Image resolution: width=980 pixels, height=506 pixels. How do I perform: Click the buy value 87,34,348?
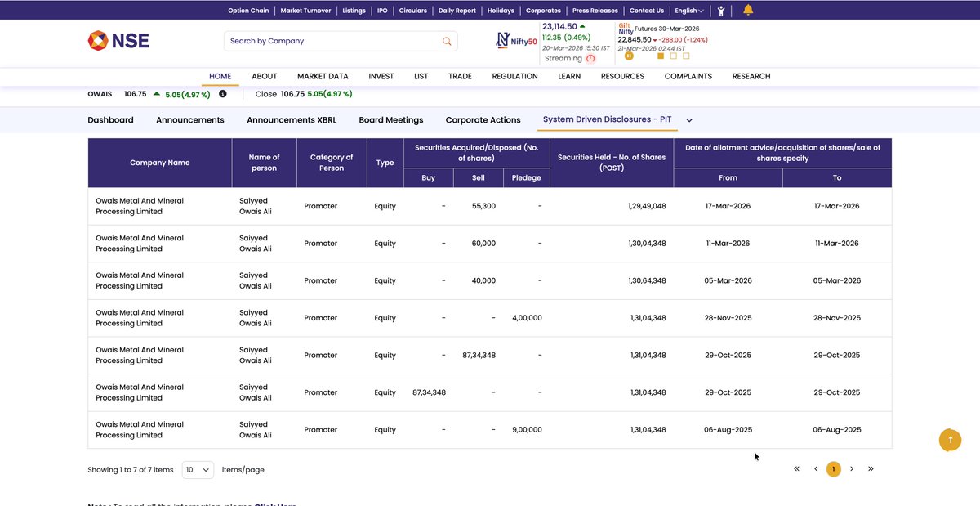tap(430, 392)
